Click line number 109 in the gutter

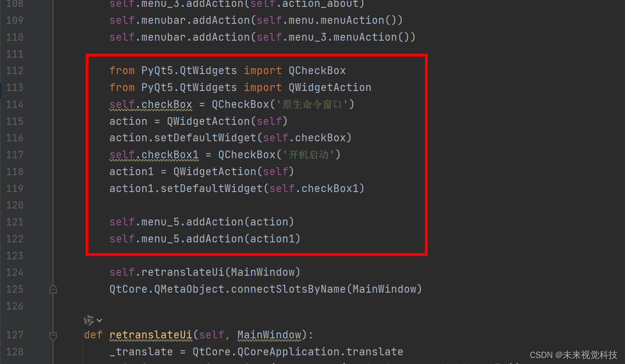coord(15,21)
